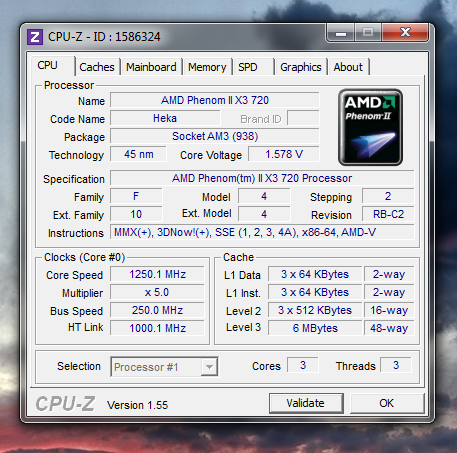
Task: Click the Threads count field
Action: 396,365
